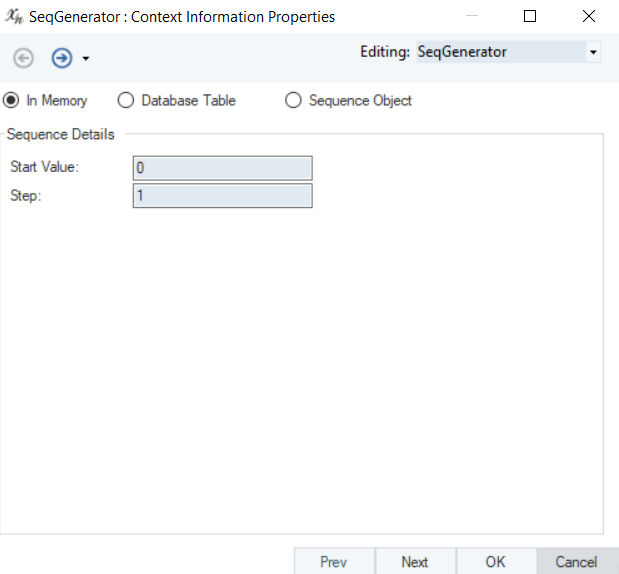Click the forward navigation arrow icon
The width and height of the screenshot is (619, 574).
(62, 58)
